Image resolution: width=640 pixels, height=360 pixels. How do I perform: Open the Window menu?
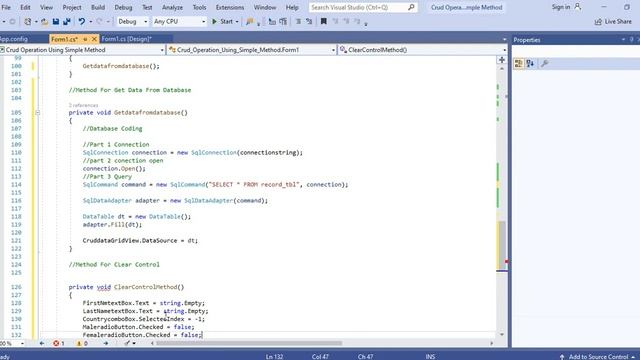point(265,7)
